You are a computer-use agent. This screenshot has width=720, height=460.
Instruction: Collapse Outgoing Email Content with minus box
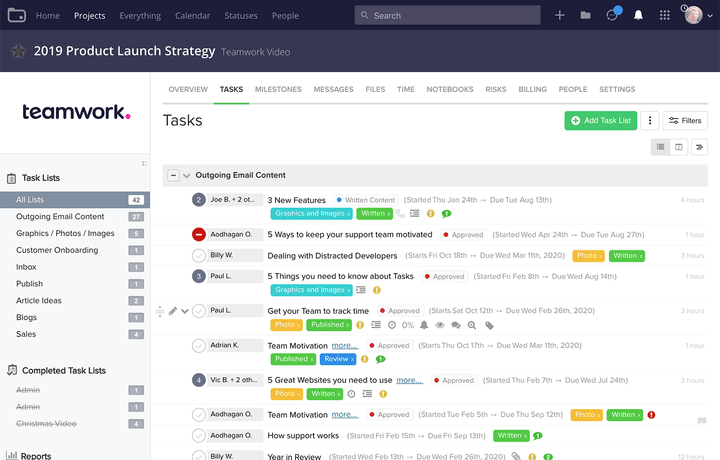pos(173,175)
